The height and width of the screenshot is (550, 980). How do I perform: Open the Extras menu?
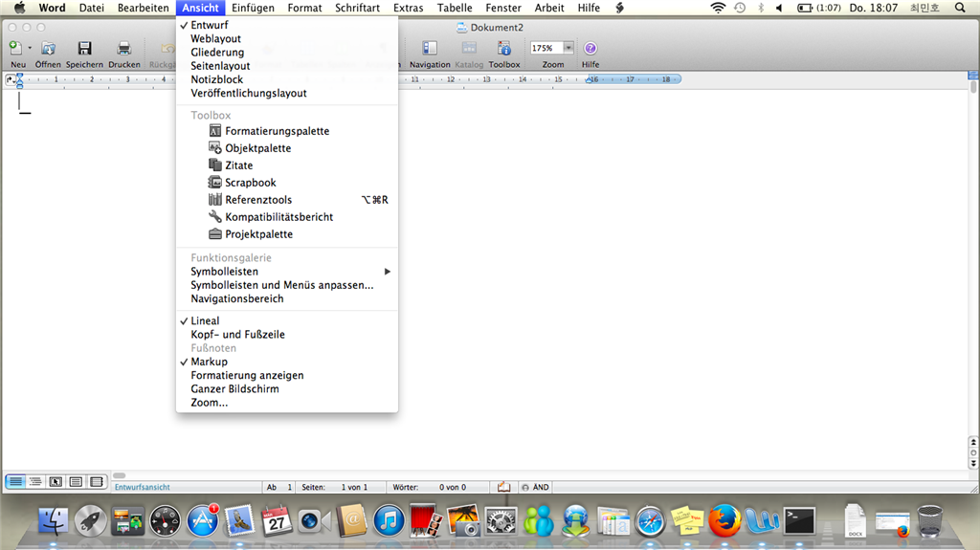408,8
